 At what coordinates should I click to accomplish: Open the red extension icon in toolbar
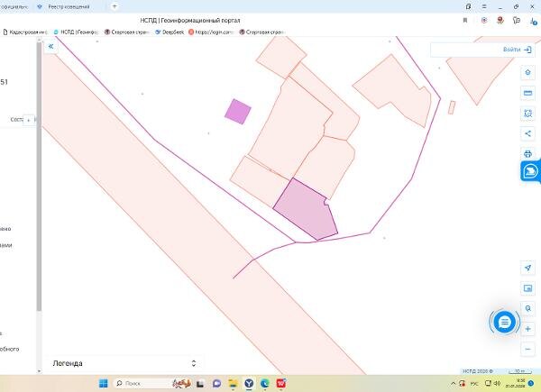[x=500, y=21]
